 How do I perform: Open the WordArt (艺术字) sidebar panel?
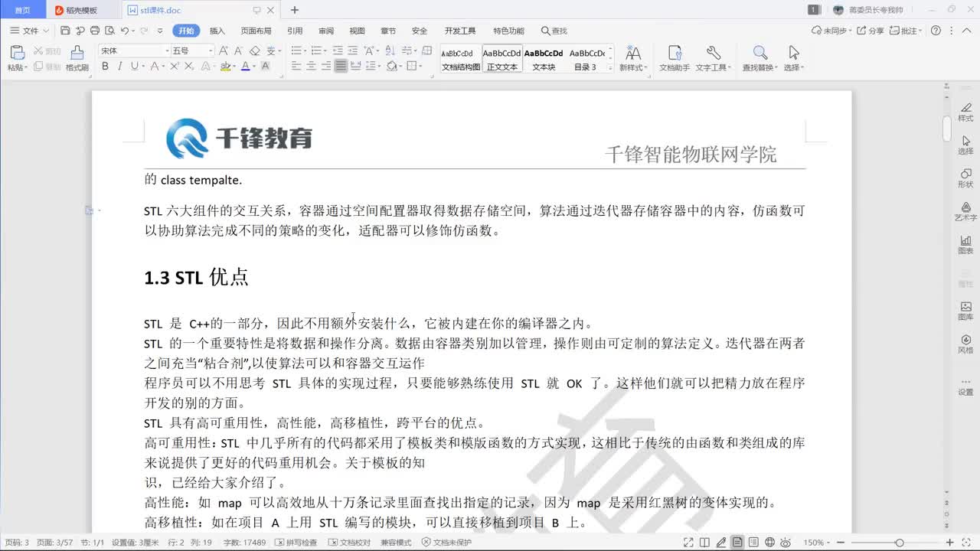pyautogui.click(x=965, y=211)
